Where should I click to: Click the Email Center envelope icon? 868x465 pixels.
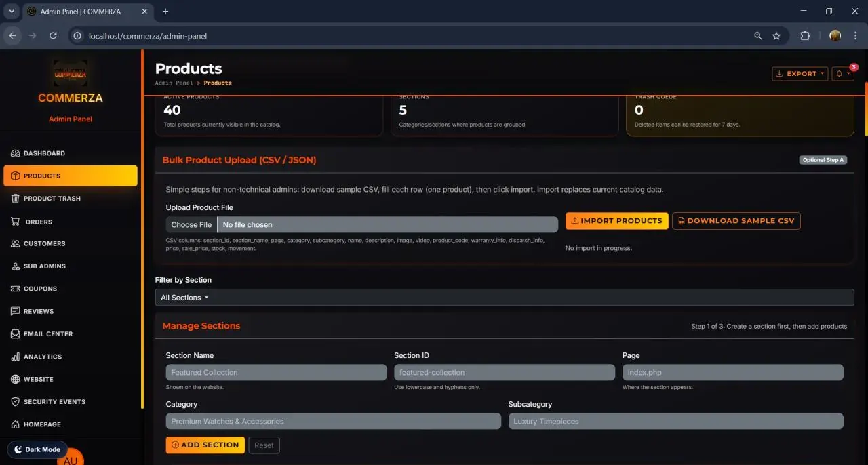pyautogui.click(x=16, y=334)
